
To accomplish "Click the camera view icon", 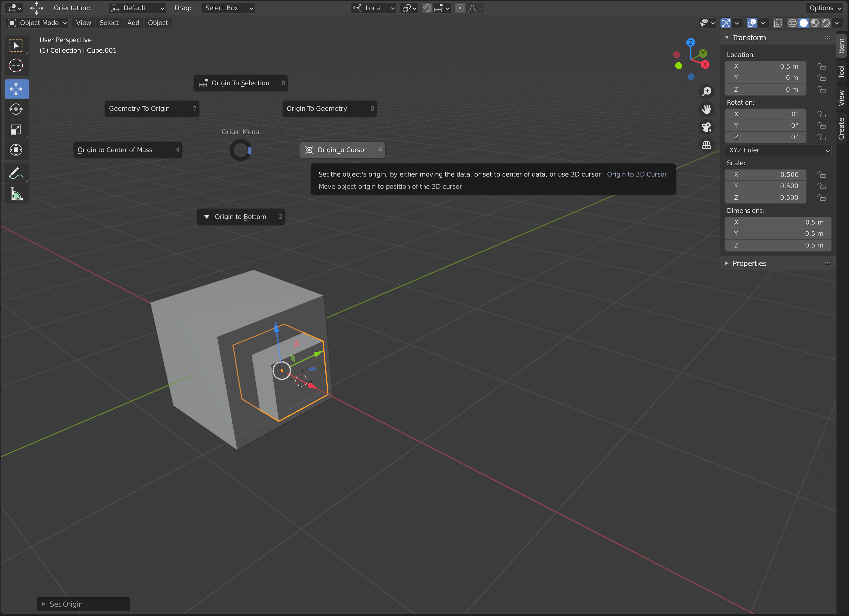I will pos(706,127).
